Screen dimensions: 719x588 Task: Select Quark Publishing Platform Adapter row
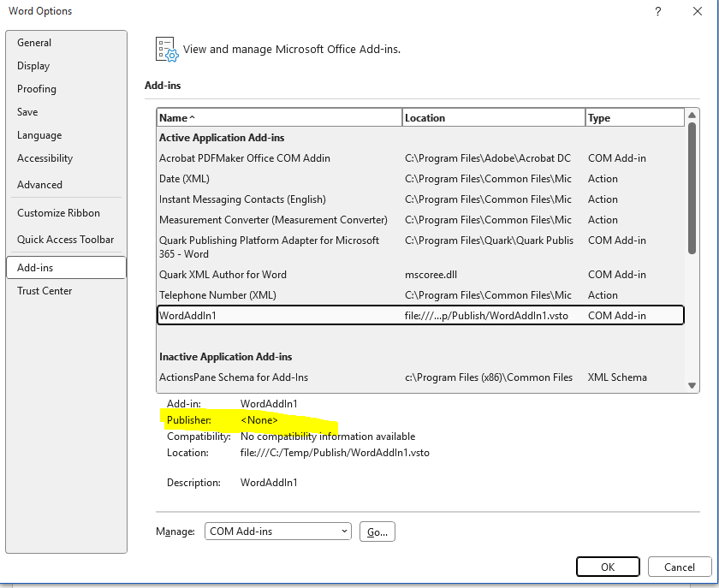coord(420,247)
